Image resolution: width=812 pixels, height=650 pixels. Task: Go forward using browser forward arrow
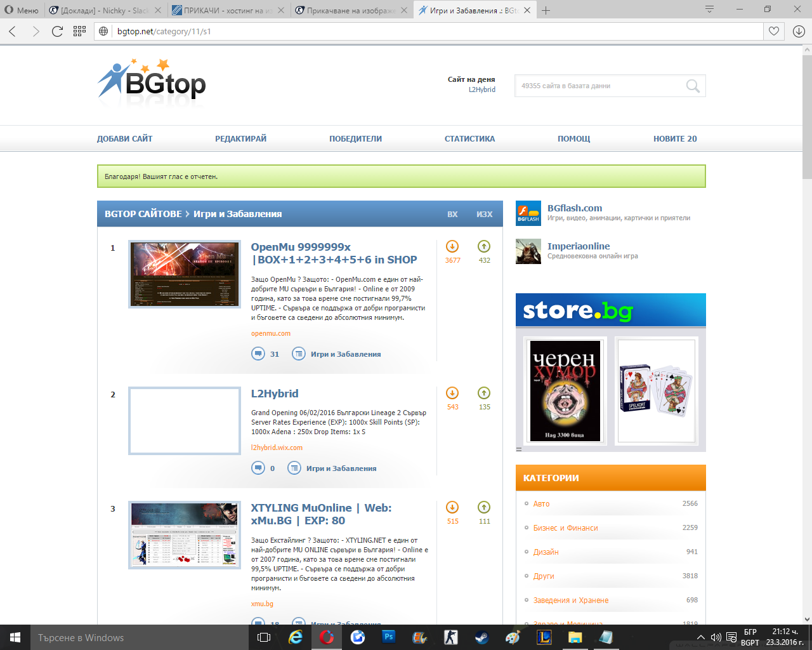point(35,31)
